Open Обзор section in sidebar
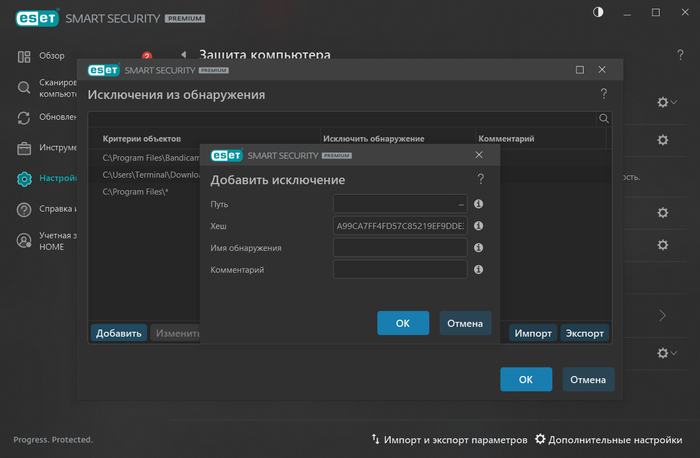700x458 pixels. (50, 56)
